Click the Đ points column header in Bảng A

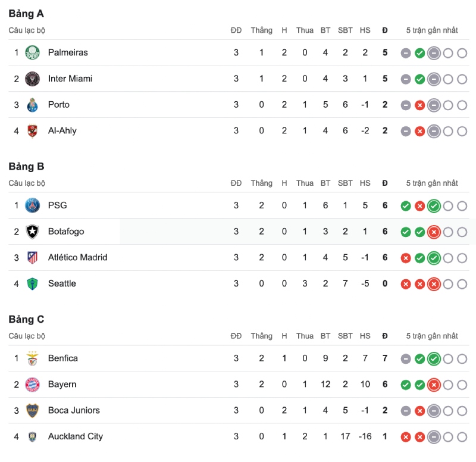385,30
